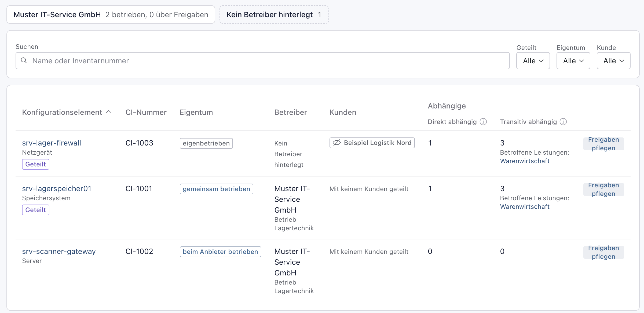Image resolution: width=644 pixels, height=313 pixels.
Task: Click Mit keinem Kunden geteilt in srv-scanner-gateway row
Action: point(369,252)
